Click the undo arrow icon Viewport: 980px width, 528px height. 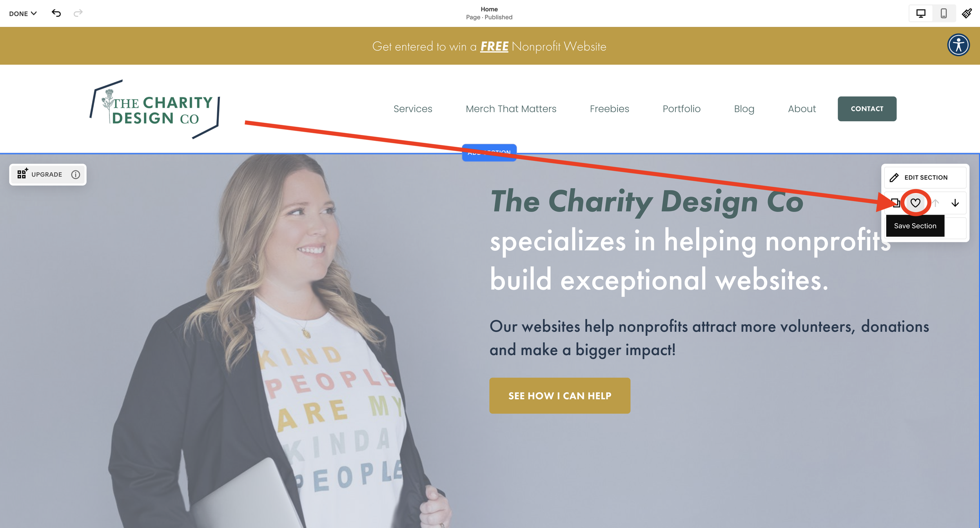click(56, 13)
